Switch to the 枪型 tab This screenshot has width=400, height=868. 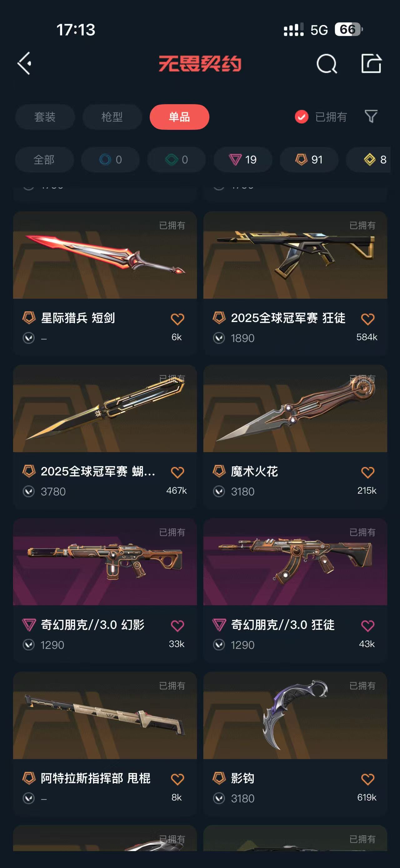[112, 117]
